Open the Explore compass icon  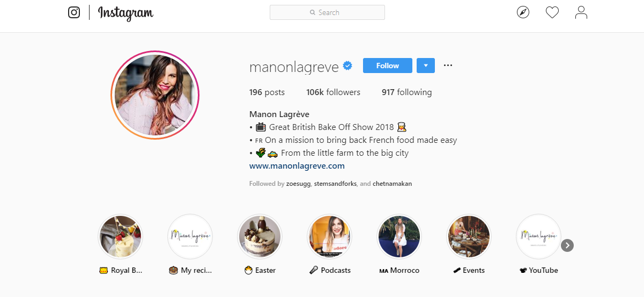pyautogui.click(x=523, y=12)
